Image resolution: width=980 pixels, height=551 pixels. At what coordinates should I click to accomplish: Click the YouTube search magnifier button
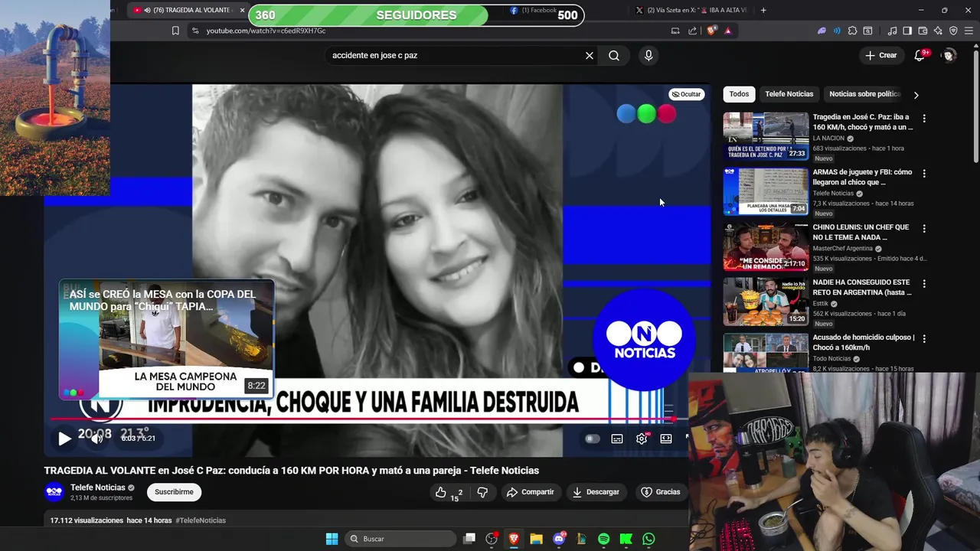click(614, 55)
